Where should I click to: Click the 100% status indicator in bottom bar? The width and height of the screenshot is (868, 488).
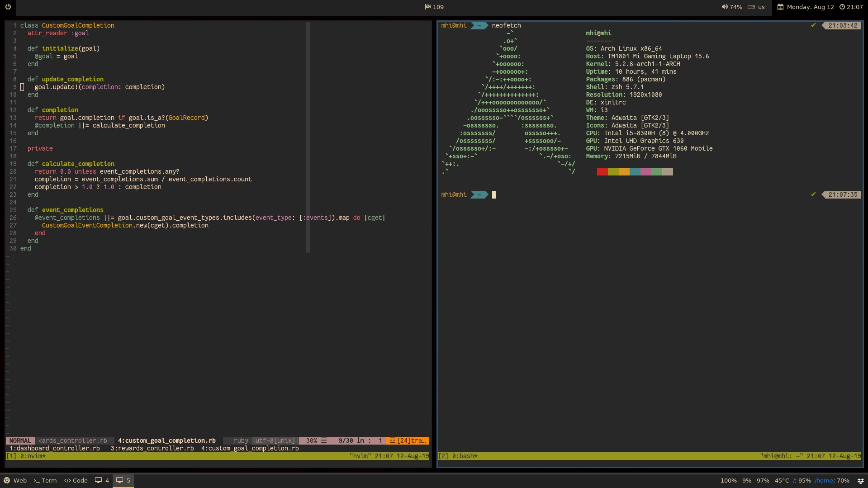[728, 481]
